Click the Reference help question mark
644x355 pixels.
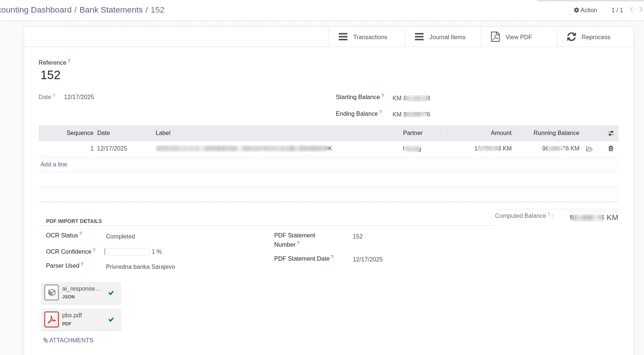(69, 61)
